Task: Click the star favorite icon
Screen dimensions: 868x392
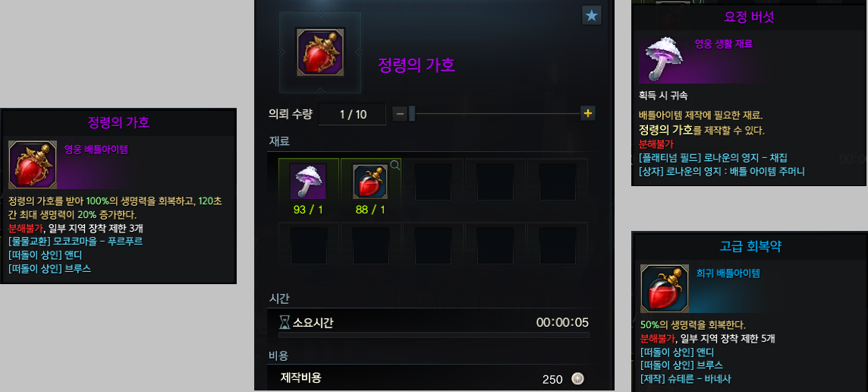Action: [592, 15]
